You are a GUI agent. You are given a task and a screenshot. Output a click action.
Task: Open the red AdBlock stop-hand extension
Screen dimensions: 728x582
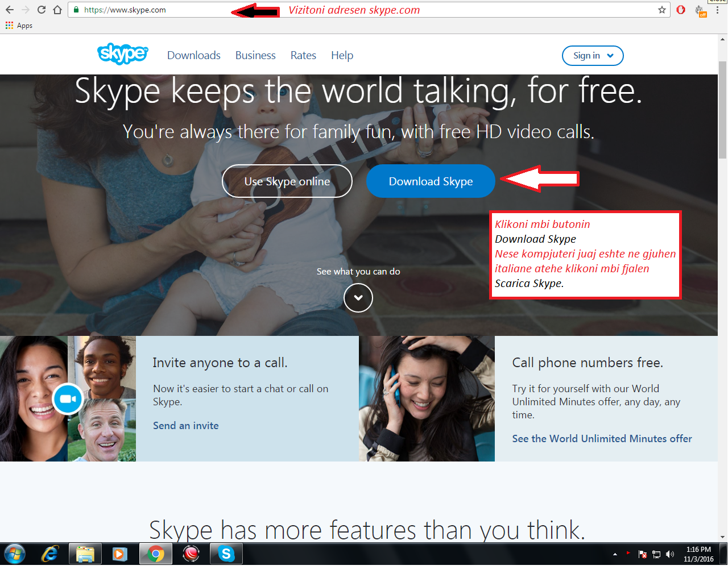tap(681, 10)
